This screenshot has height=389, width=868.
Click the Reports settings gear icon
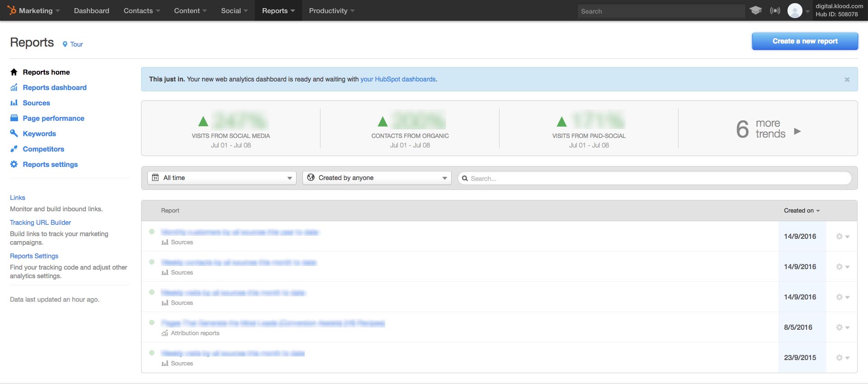[14, 164]
